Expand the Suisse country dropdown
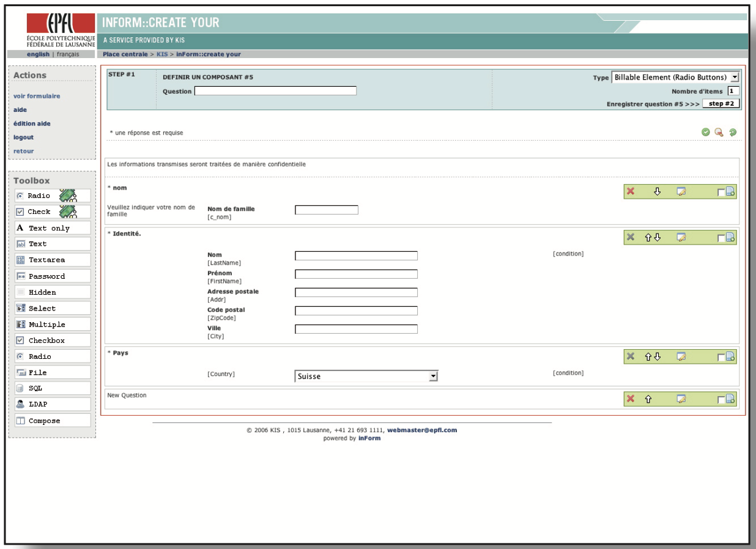Screen dimensions: 756x549 (433, 377)
